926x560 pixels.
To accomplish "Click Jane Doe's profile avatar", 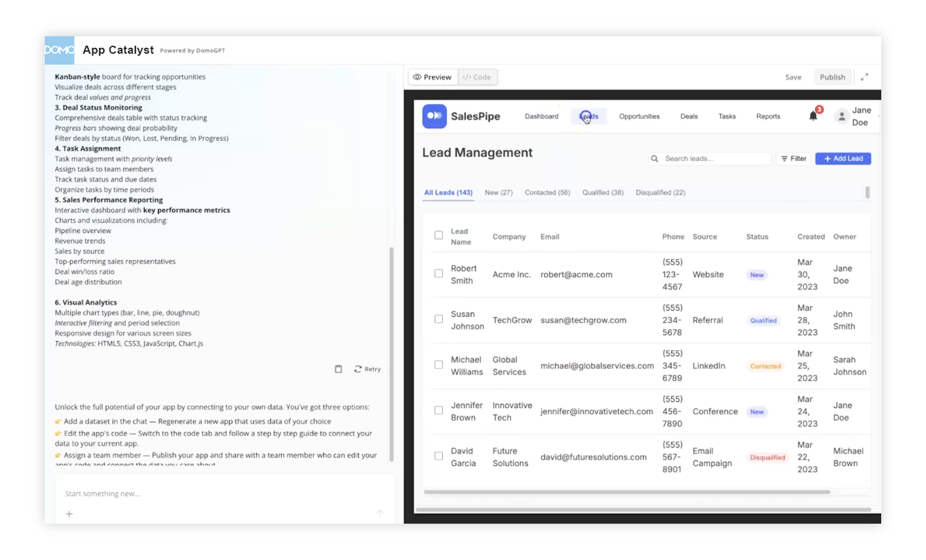I will point(841,116).
